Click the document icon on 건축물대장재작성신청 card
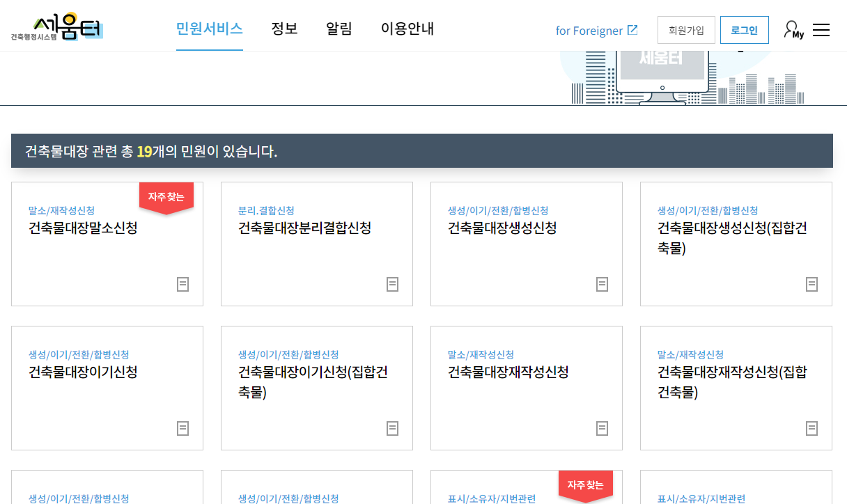This screenshot has width=847, height=504. [602, 428]
